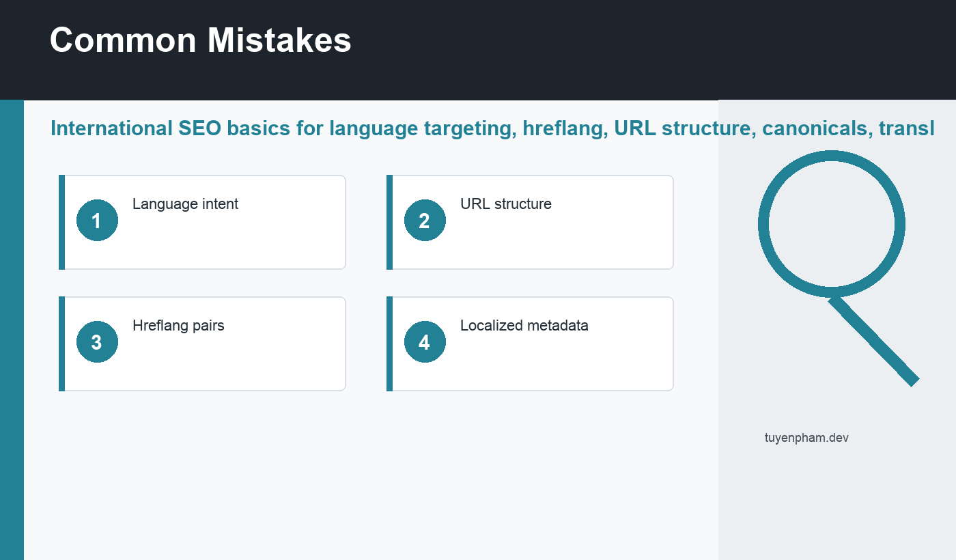Click the International SEO basics subtitle
Image resolution: width=956 pixels, height=560 pixels.
pos(492,128)
